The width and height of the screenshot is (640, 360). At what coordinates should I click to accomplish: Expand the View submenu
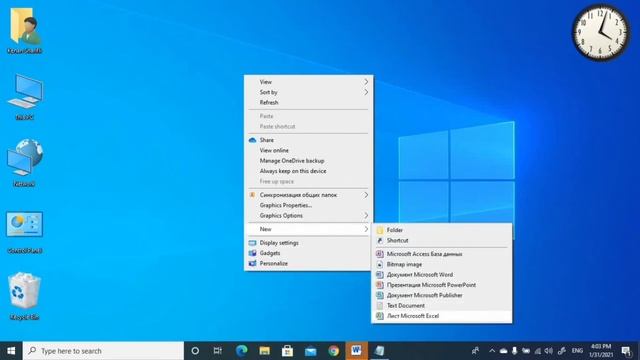click(308, 82)
